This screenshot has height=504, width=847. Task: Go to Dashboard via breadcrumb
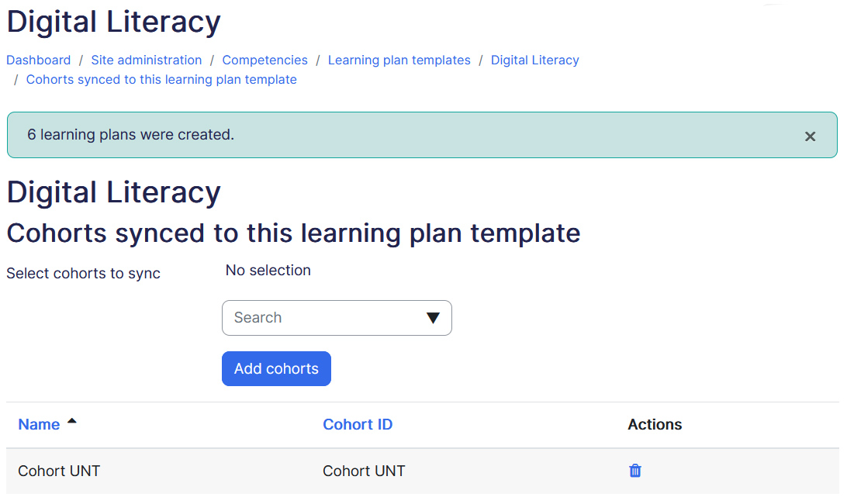tap(39, 60)
